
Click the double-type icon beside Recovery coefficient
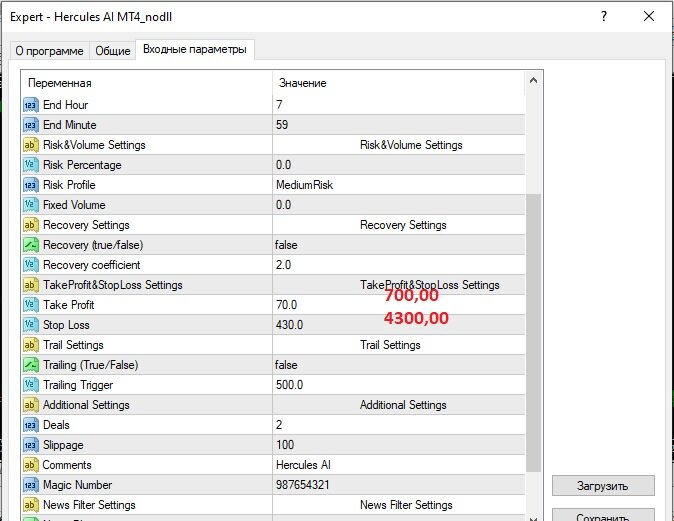click(31, 265)
